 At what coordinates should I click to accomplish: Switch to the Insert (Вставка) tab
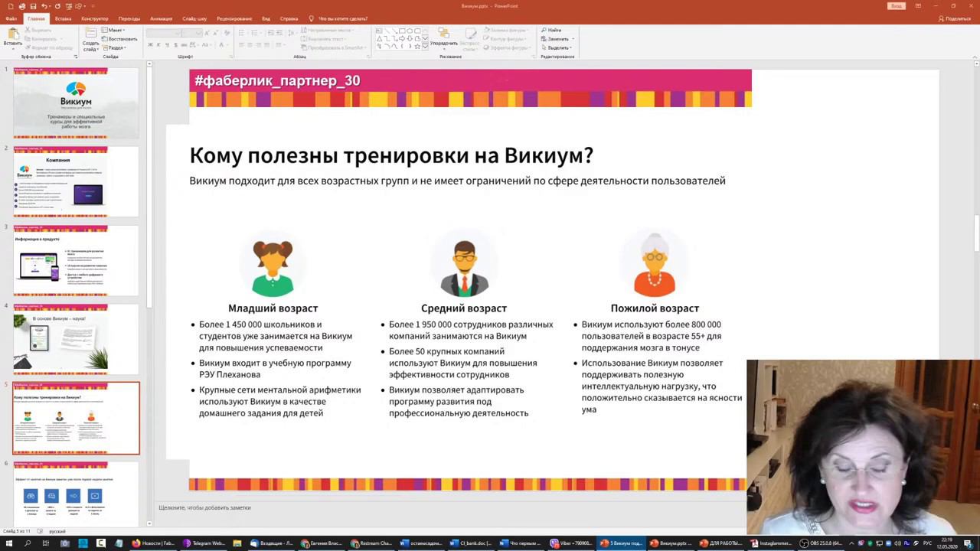(63, 18)
